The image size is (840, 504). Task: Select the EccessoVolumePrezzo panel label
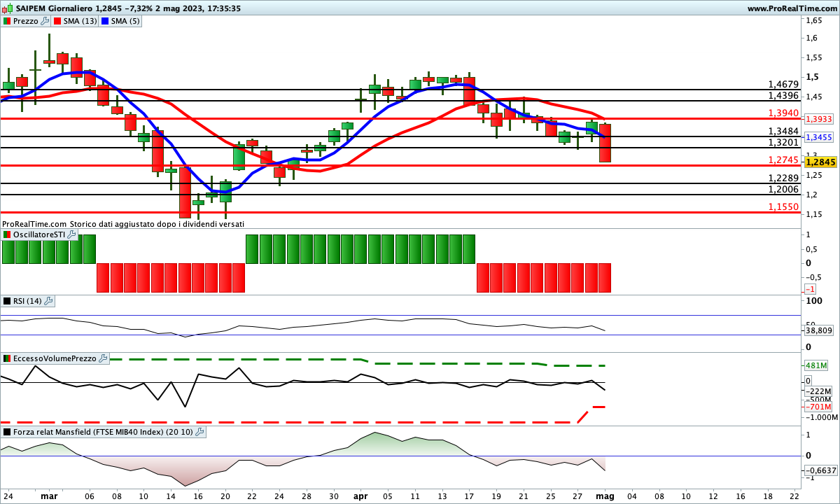point(55,358)
